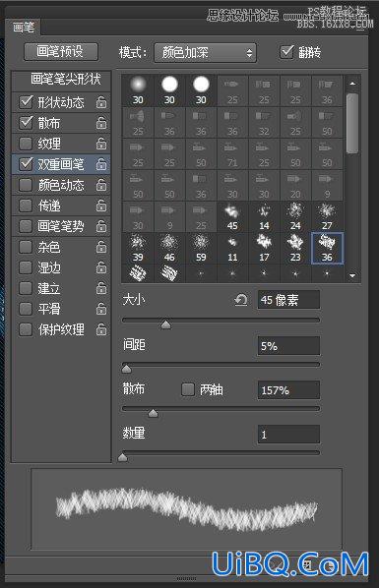This screenshot has height=588, width=379.
Task: Pick the chalk brush labeled 17
Action: point(264,248)
